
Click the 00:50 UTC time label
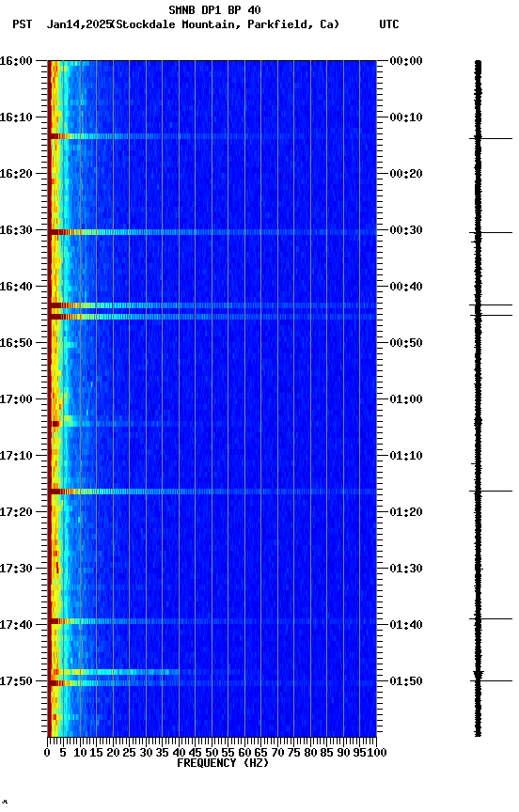406,343
